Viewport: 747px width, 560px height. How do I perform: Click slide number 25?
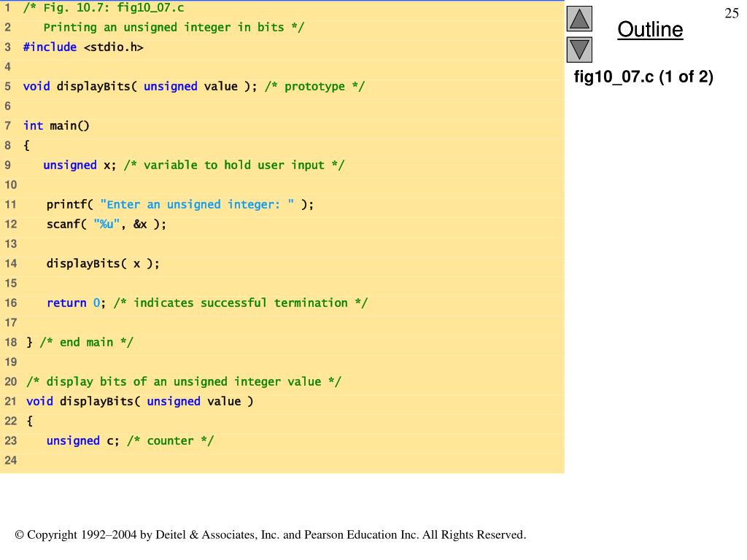coord(731,13)
